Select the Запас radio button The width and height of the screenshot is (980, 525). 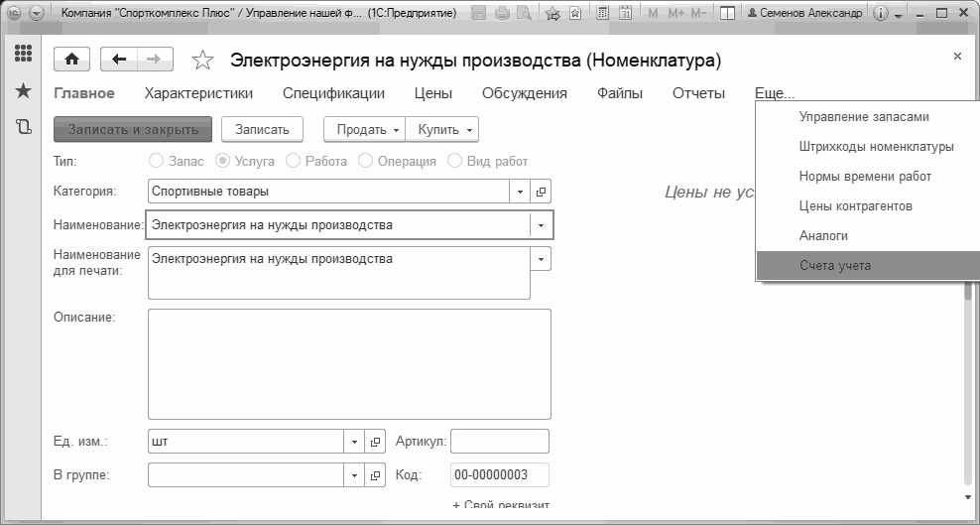click(x=157, y=161)
